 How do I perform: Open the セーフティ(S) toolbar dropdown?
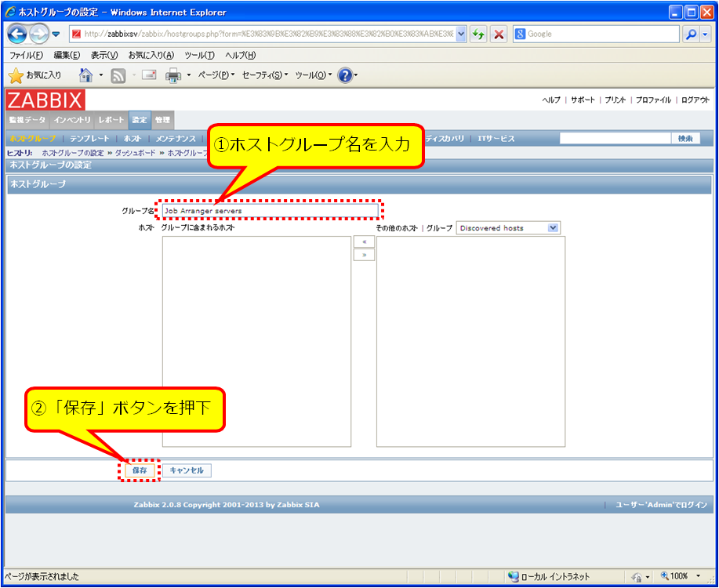click(x=265, y=74)
